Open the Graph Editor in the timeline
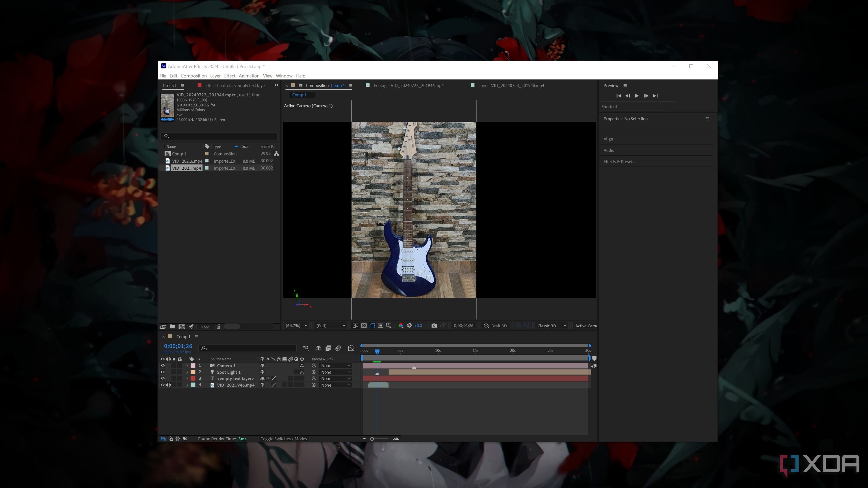The height and width of the screenshot is (488, 868). pos(351,348)
